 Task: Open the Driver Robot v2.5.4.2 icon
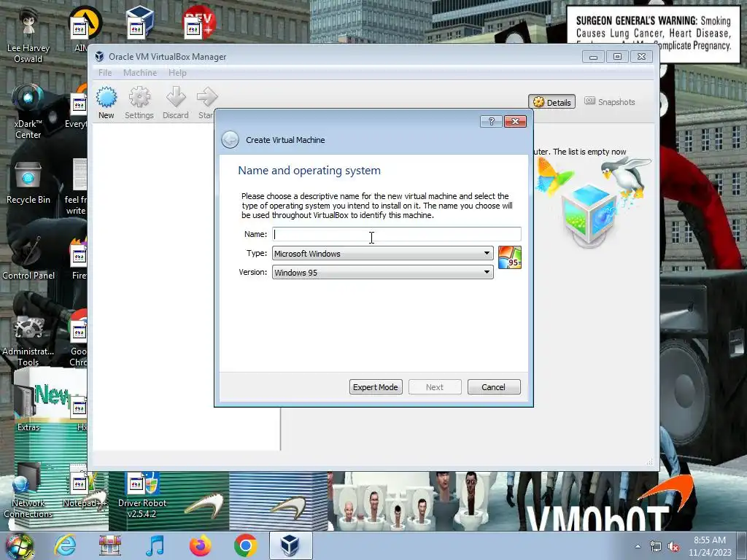[142, 495]
